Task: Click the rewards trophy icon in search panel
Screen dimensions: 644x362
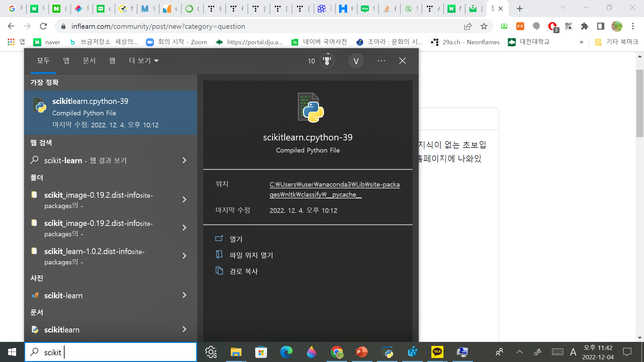Action: coord(327,61)
